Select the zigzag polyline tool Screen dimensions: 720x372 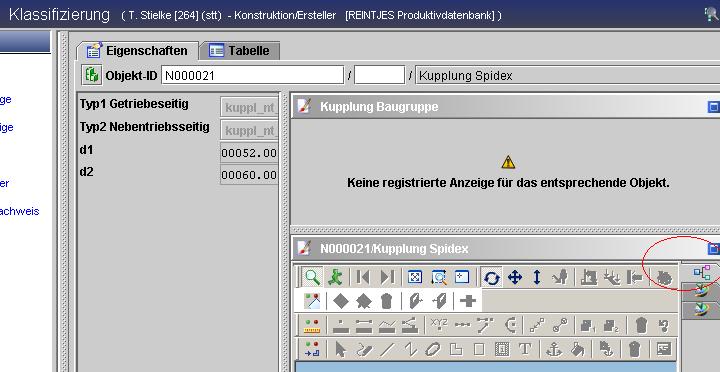(410, 349)
